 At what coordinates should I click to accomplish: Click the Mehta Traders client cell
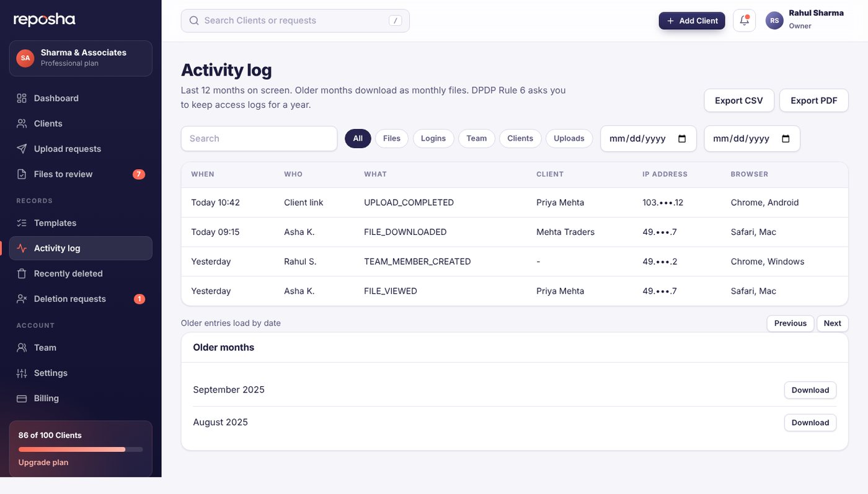click(x=565, y=232)
